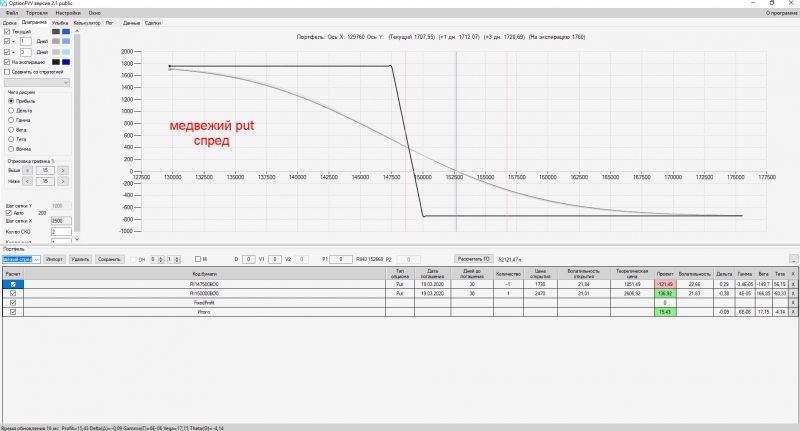Switch to the Доска tab
The height and width of the screenshot is (431, 800).
click(x=10, y=23)
